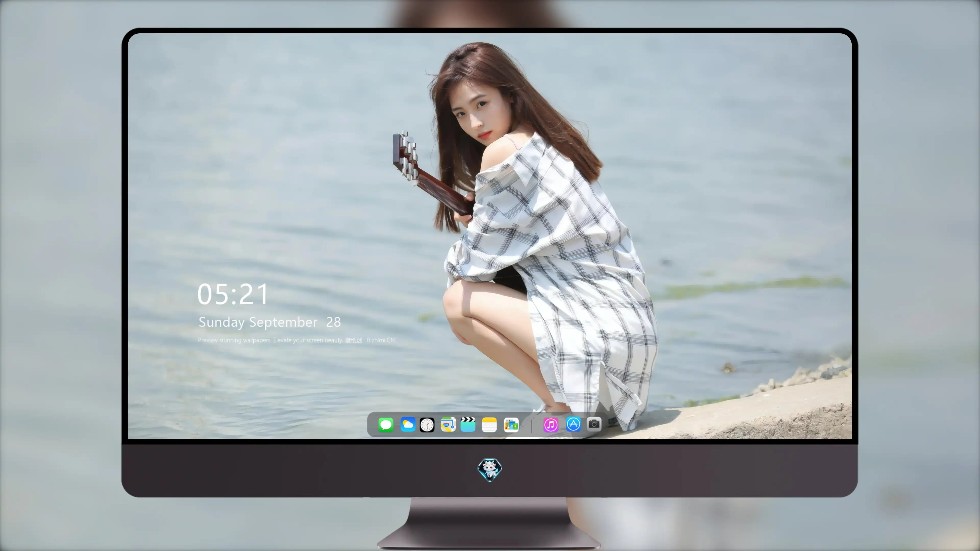
Task: Open the App Store in the dock
Action: click(x=573, y=424)
